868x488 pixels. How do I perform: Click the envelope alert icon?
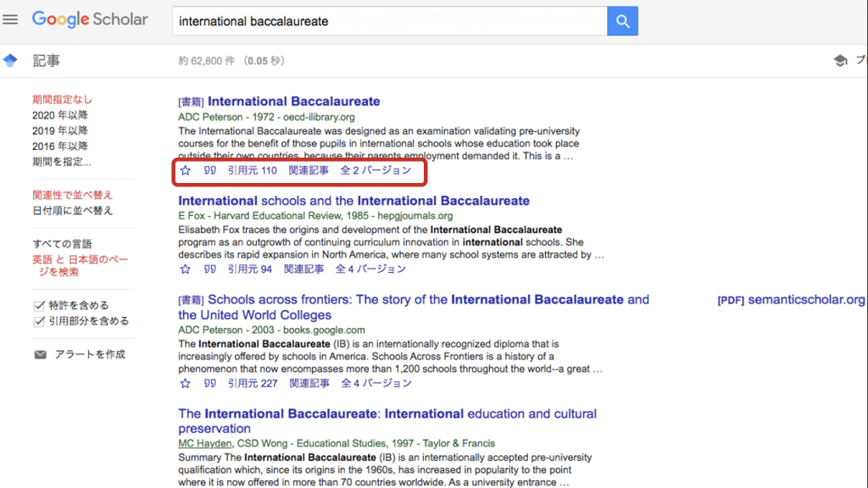(41, 355)
